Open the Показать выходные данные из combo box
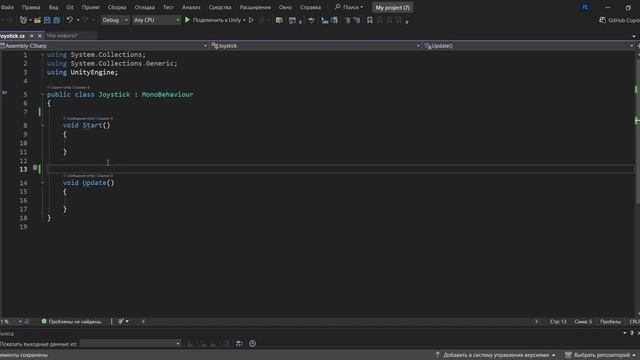Screen dimensions: 640x360 (130, 344)
